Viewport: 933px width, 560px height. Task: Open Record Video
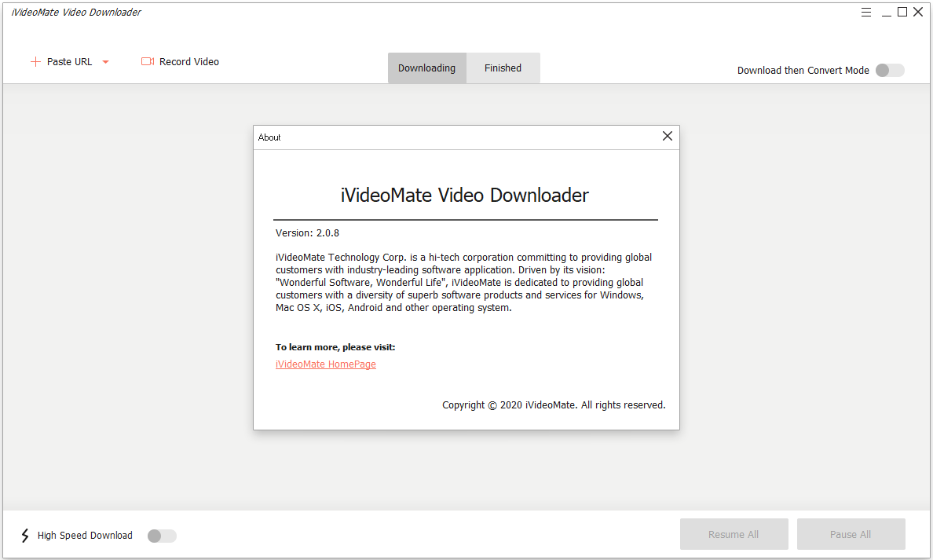(181, 62)
